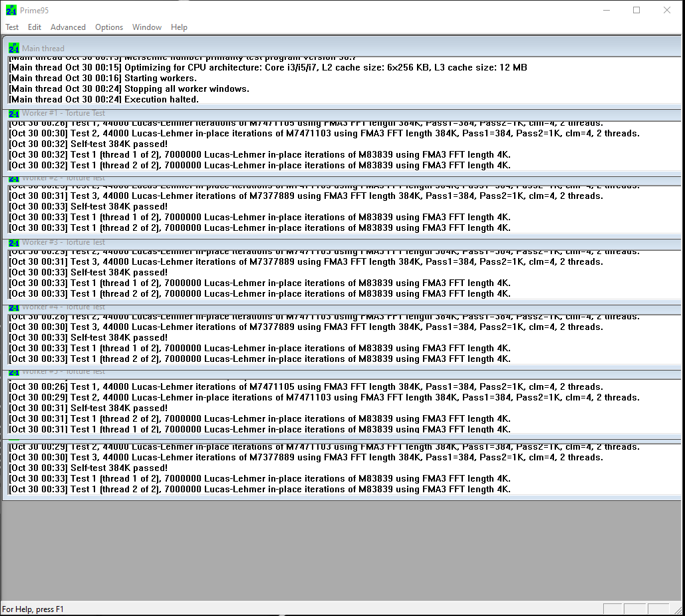Activate the Worker #3 - Torture Test title bar
This screenshot has height=616, width=685.
coord(342,243)
